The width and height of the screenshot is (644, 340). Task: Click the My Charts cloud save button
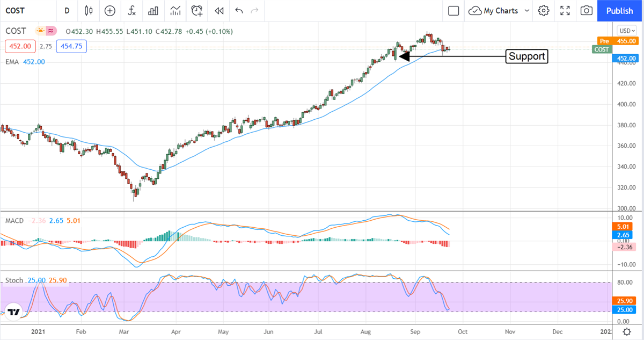pos(494,11)
